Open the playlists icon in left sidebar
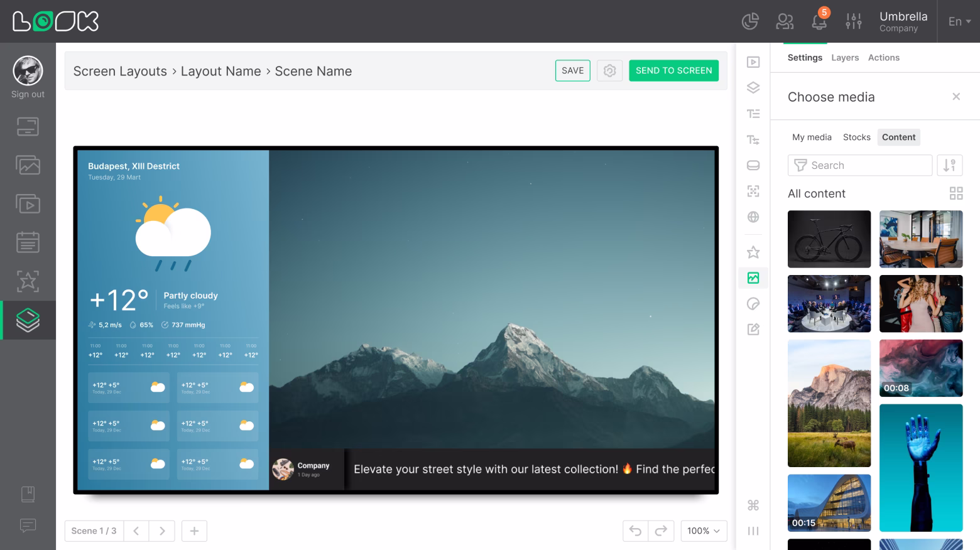Viewport: 980px width, 550px height. (x=28, y=204)
